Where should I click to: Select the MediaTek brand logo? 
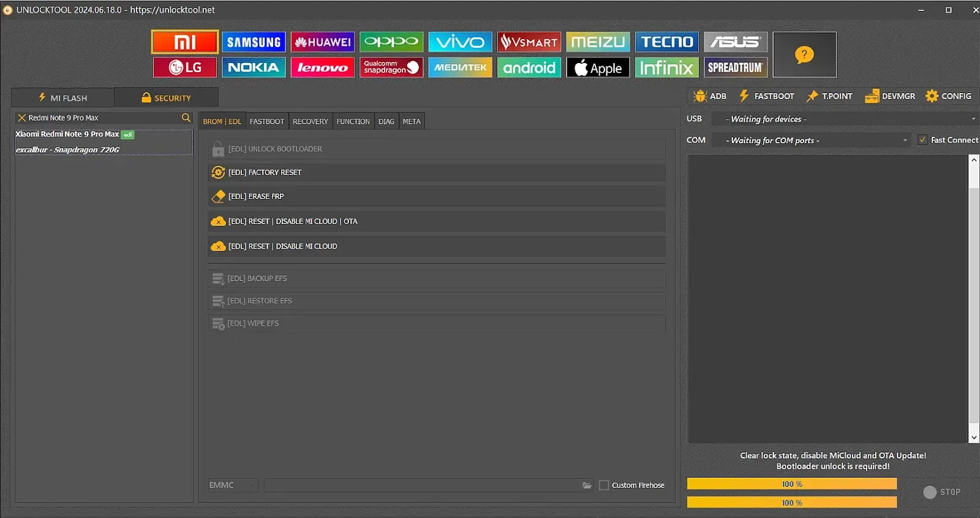pyautogui.click(x=461, y=67)
